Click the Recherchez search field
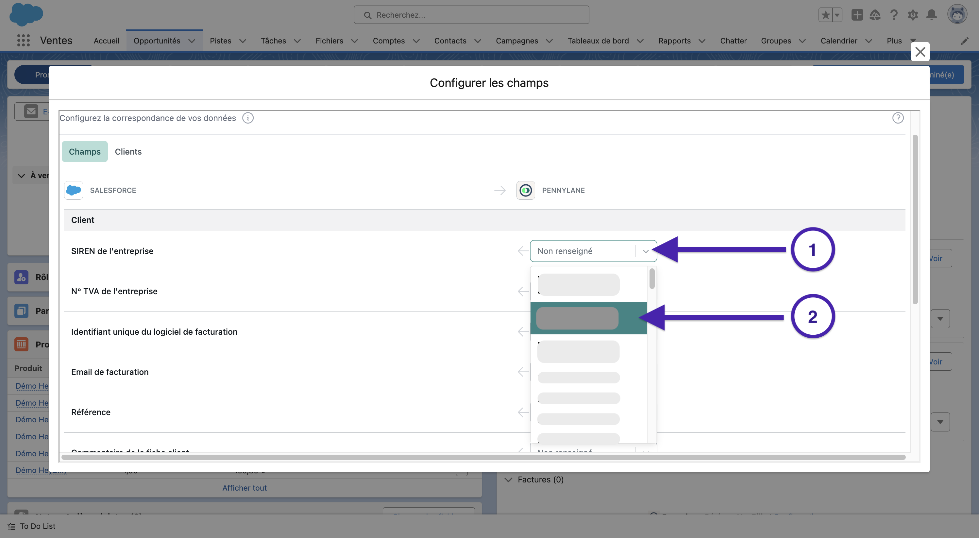Screen dimensions: 980x538 [x=471, y=15]
